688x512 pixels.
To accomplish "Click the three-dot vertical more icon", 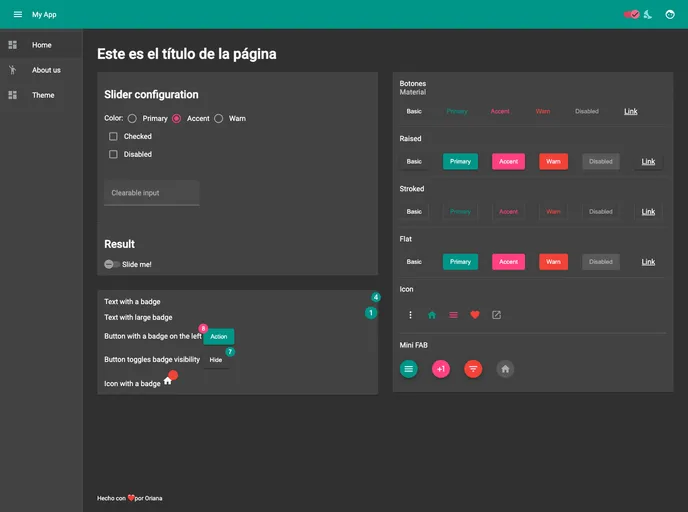I will 410,315.
